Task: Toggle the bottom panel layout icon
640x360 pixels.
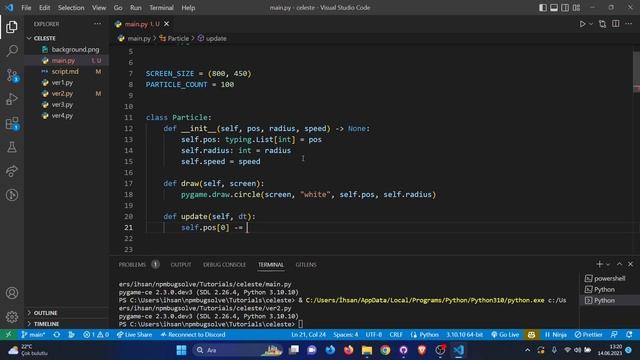Action: pyautogui.click(x=554, y=8)
